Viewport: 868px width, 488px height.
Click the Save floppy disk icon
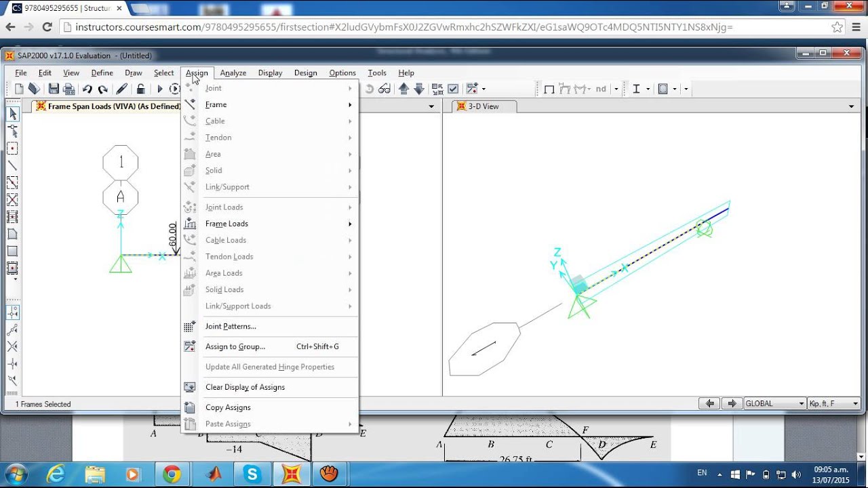(x=54, y=89)
